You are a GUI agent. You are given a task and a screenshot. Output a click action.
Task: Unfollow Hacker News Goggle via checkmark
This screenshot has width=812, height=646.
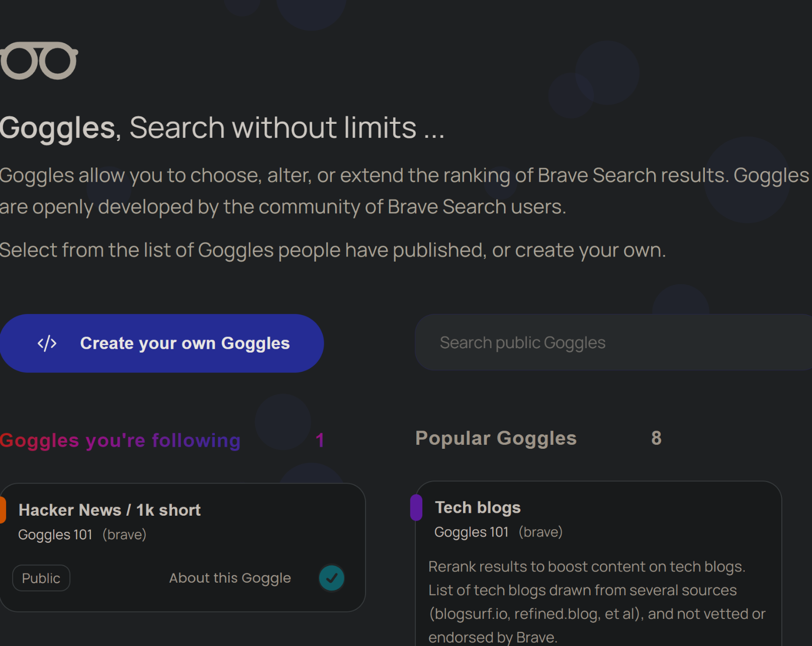[332, 578]
